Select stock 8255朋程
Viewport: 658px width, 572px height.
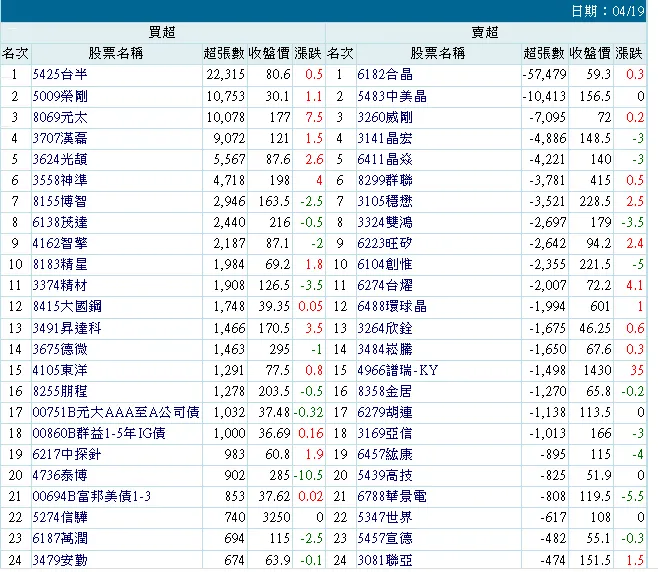pos(60,391)
